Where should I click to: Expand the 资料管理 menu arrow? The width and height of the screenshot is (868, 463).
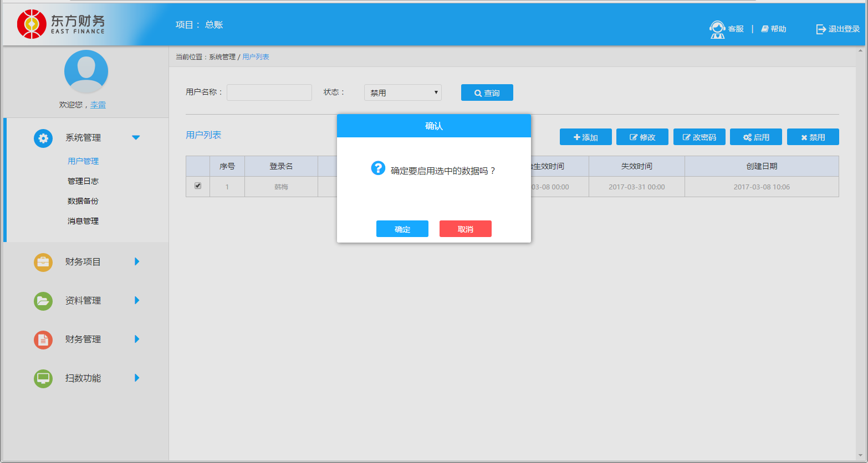point(137,300)
